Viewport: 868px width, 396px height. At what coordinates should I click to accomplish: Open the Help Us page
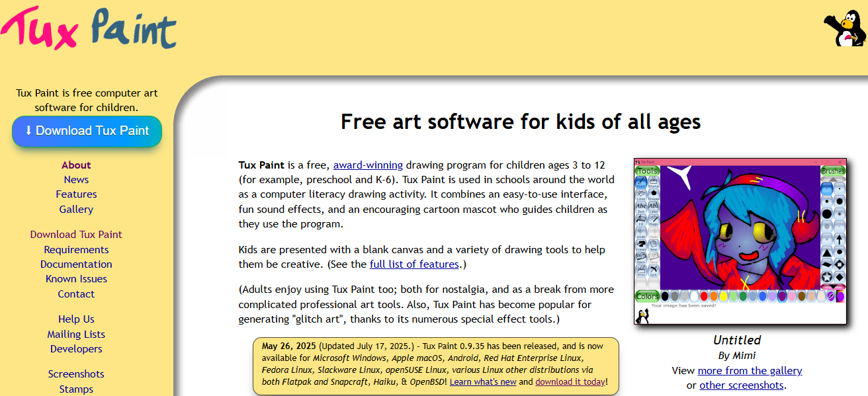coord(76,319)
